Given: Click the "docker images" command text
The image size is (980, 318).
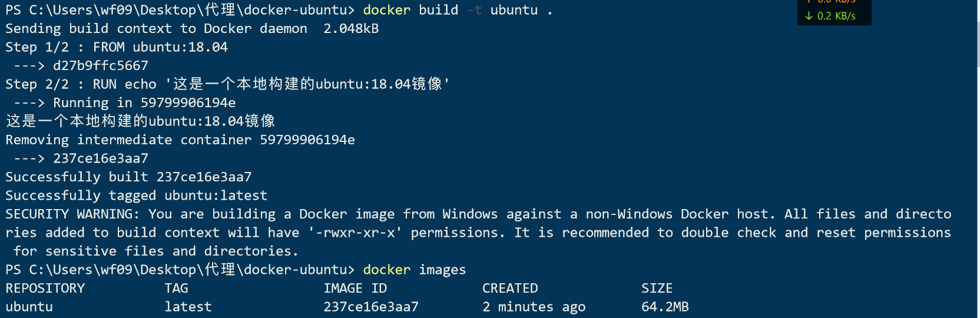Looking at the screenshot, I should click(414, 270).
